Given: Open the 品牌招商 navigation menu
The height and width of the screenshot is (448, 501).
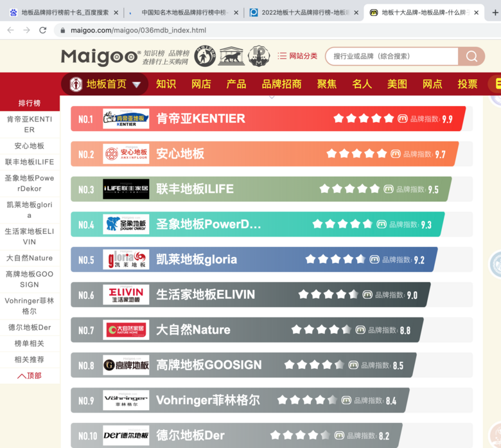Looking at the screenshot, I should 281,84.
